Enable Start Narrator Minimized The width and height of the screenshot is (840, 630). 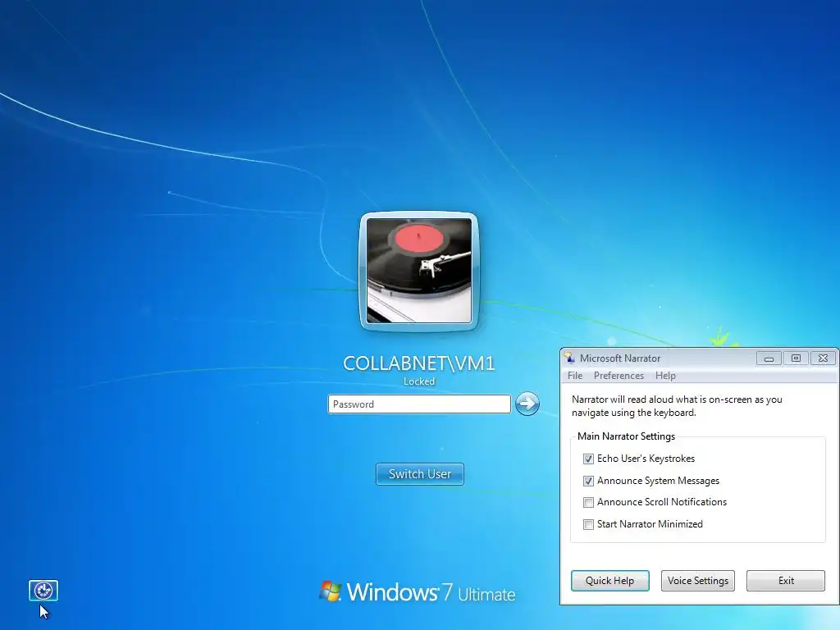[588, 524]
